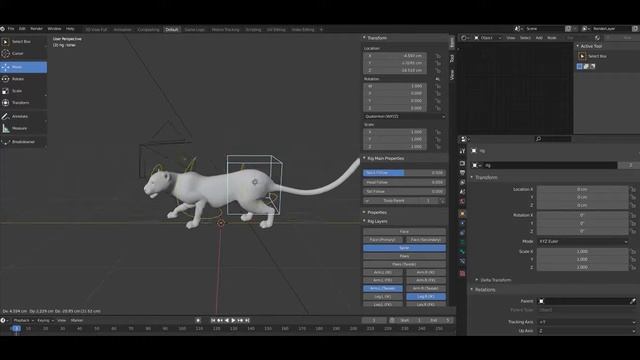Toggle the Paws rig layer
The width and height of the screenshot is (640, 360).
tap(404, 256)
